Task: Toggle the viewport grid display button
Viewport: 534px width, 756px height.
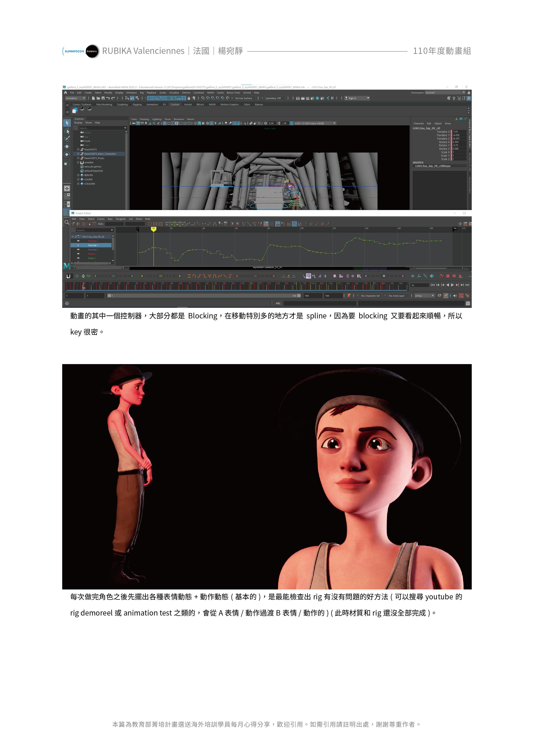Action: [x=164, y=123]
